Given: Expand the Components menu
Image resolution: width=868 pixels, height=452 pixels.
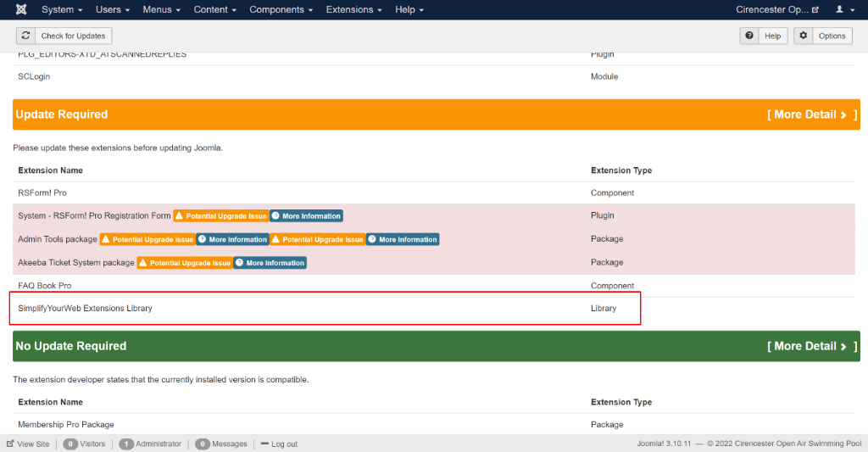Looking at the screenshot, I should [x=281, y=9].
